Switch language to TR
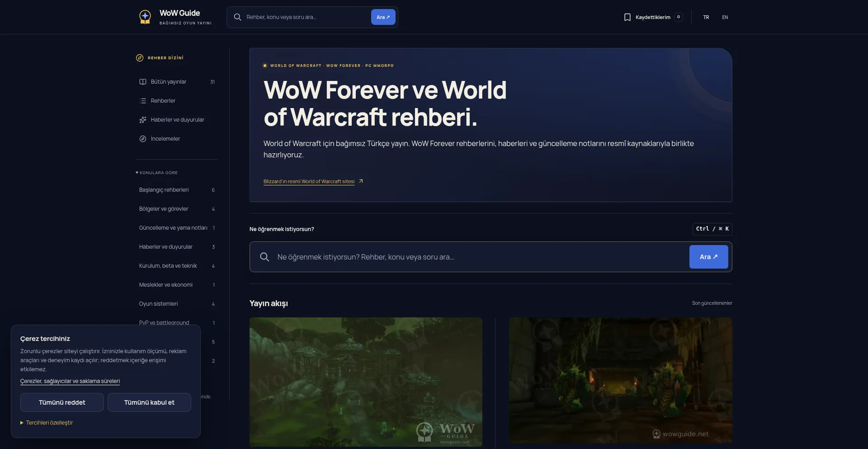Screen dimensions: 868x449 point(706,17)
